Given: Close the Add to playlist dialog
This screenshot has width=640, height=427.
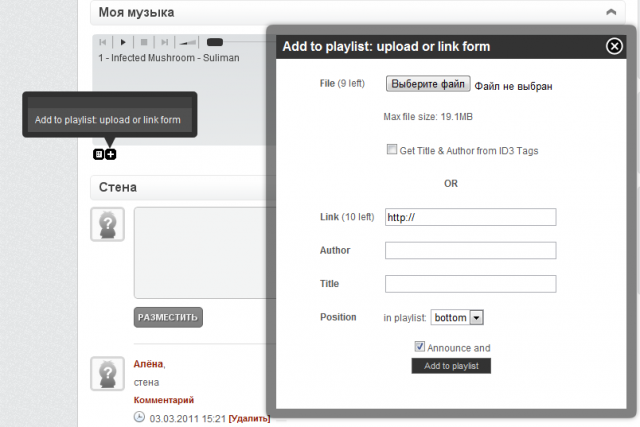Looking at the screenshot, I should point(614,46).
